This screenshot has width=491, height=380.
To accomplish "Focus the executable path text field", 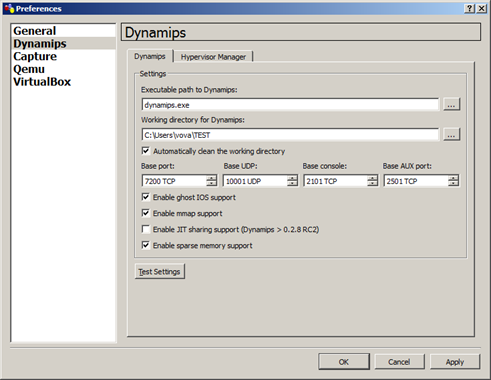I will click(290, 105).
